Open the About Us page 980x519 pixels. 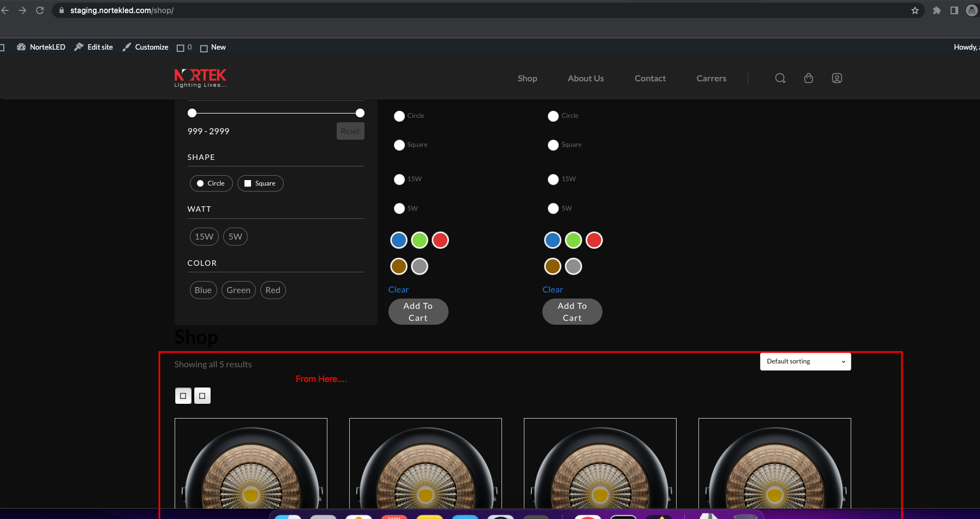pos(585,78)
